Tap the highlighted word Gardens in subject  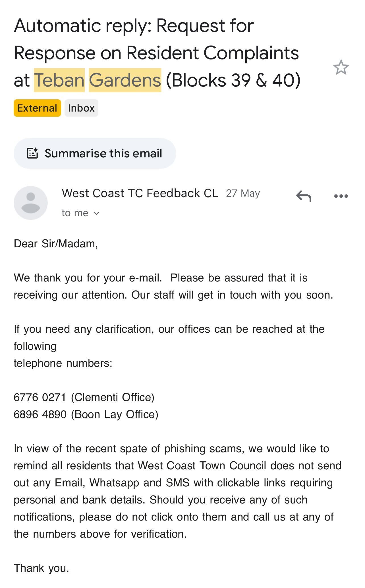pyautogui.click(x=125, y=80)
